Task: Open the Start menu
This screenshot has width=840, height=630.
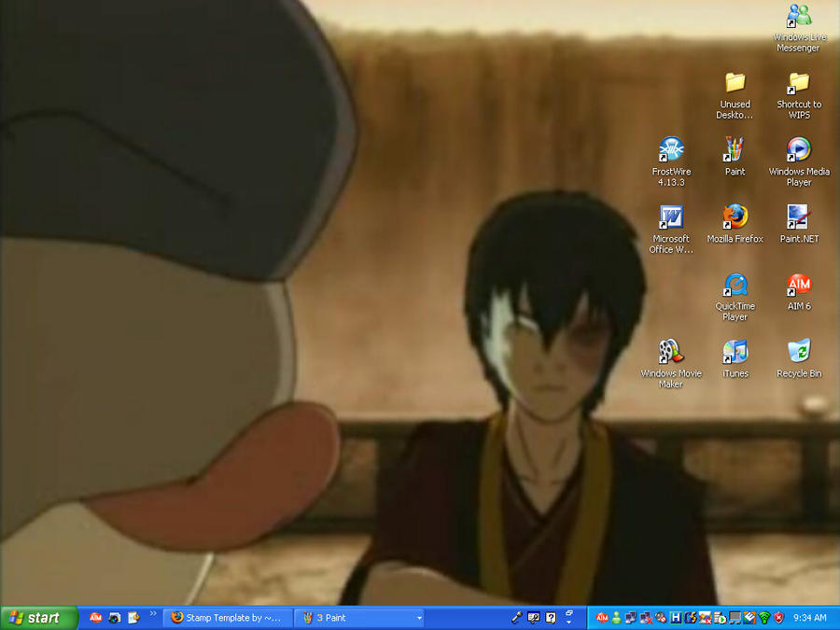Action: click(x=39, y=618)
